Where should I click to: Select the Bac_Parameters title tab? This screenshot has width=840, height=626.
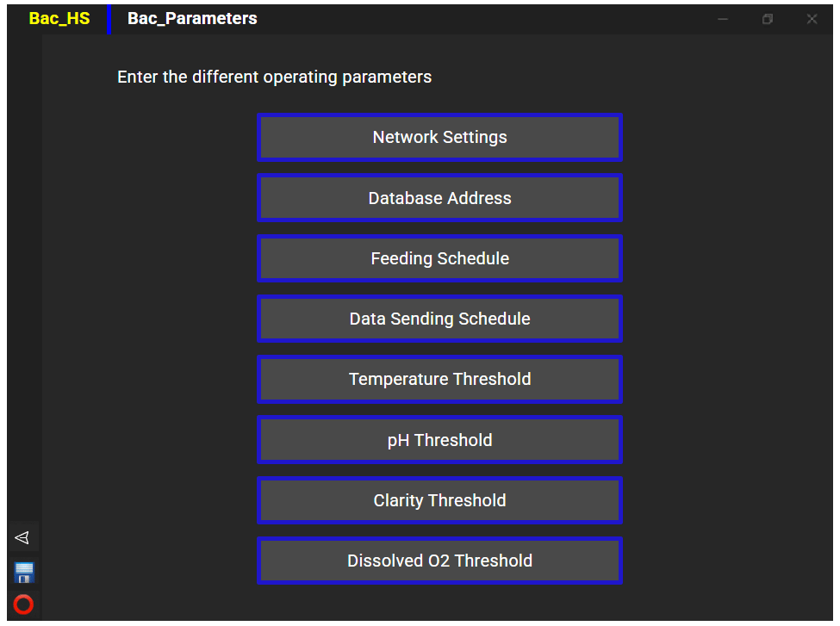point(192,19)
